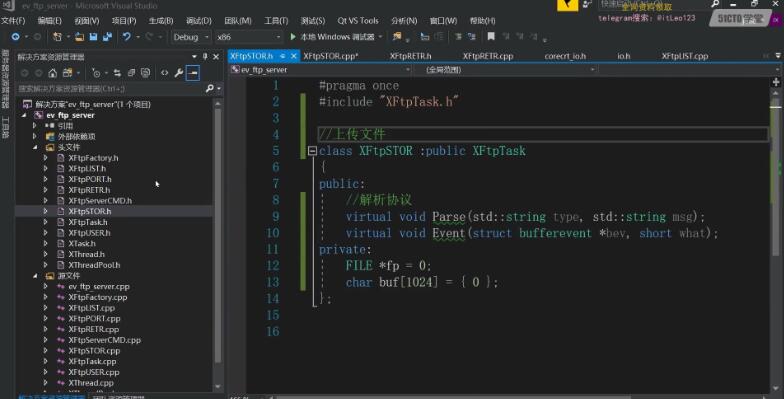784x399 pixels.
Task: Open the Debug configuration dropdown
Action: [191, 37]
